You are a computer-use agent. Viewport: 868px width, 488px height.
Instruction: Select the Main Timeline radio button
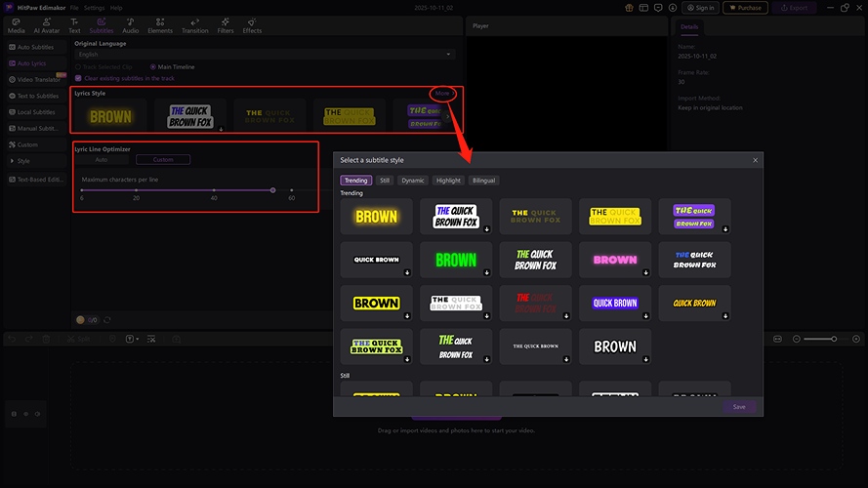tap(151, 66)
